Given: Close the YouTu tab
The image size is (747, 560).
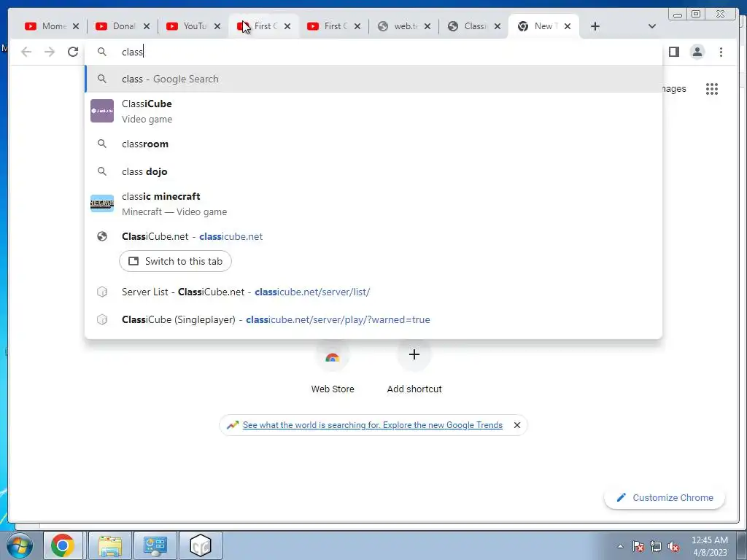Looking at the screenshot, I should tap(217, 26).
